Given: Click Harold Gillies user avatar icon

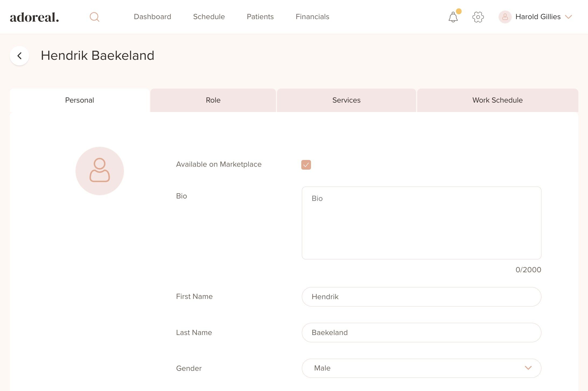Looking at the screenshot, I should pos(505,17).
